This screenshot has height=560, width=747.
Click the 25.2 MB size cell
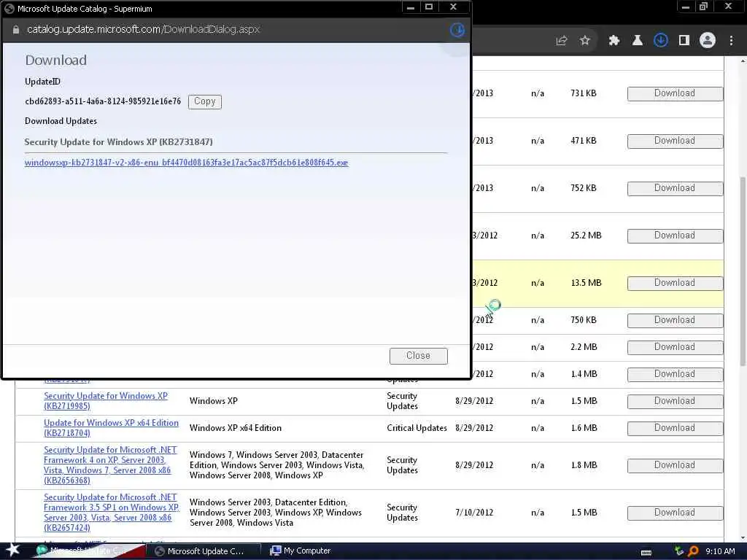tap(586, 236)
